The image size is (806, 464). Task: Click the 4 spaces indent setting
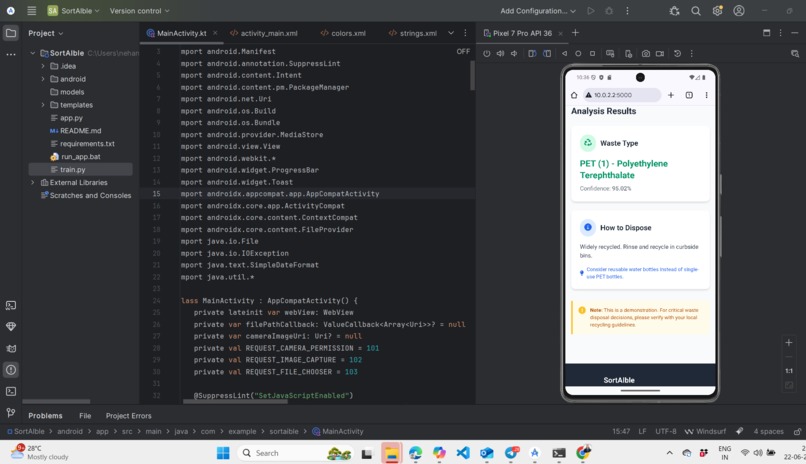768,432
